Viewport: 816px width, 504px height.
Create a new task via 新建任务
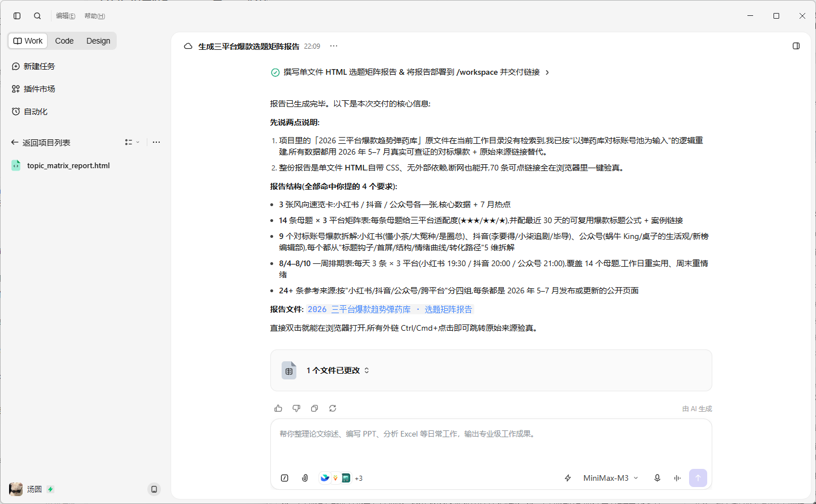(x=33, y=66)
